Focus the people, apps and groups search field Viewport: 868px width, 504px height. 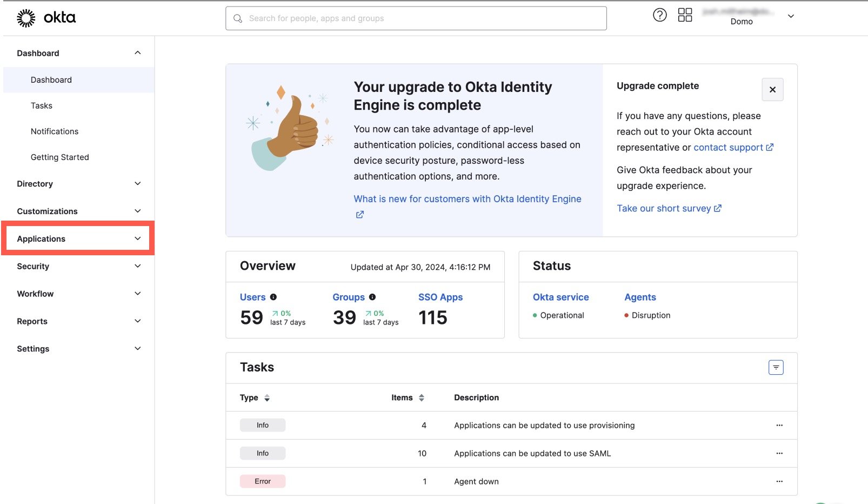click(416, 18)
